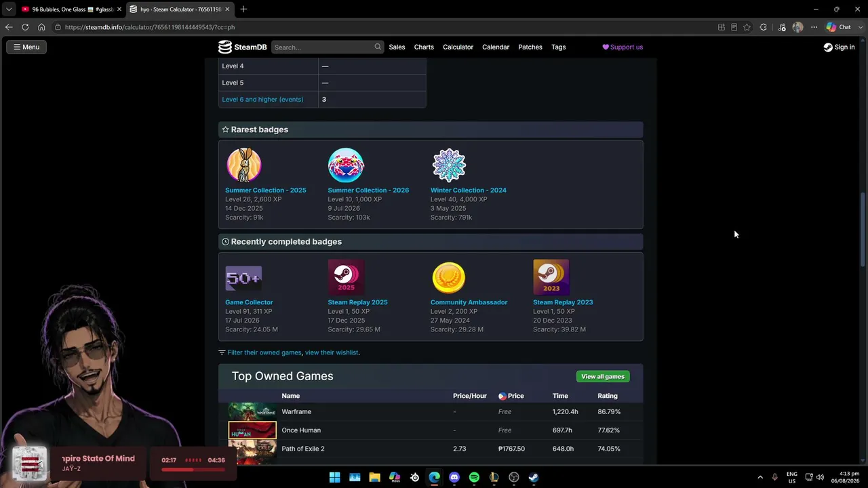Open the split screen icon in address bar
Viewport: 868px width, 488px height.
pos(722,27)
